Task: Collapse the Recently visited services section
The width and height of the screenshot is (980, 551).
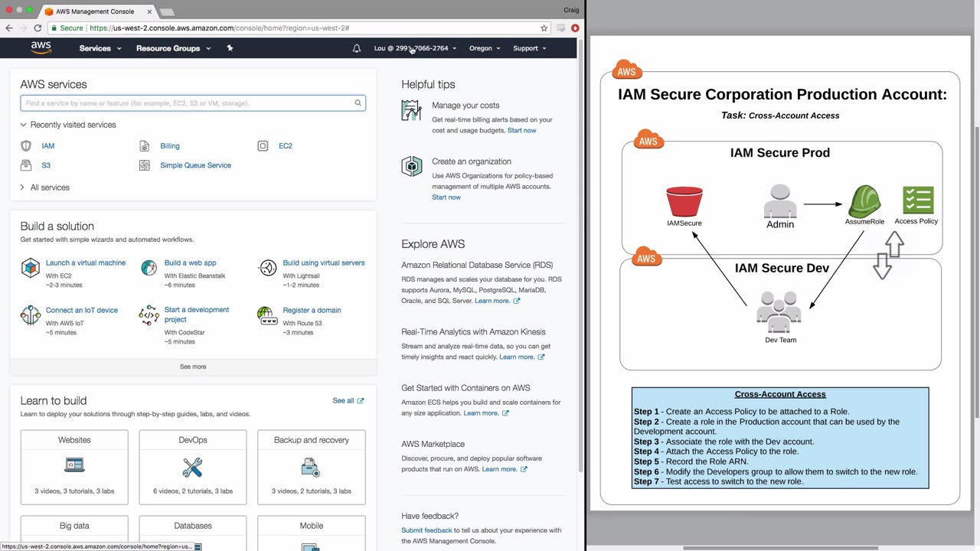Action: click(x=68, y=125)
